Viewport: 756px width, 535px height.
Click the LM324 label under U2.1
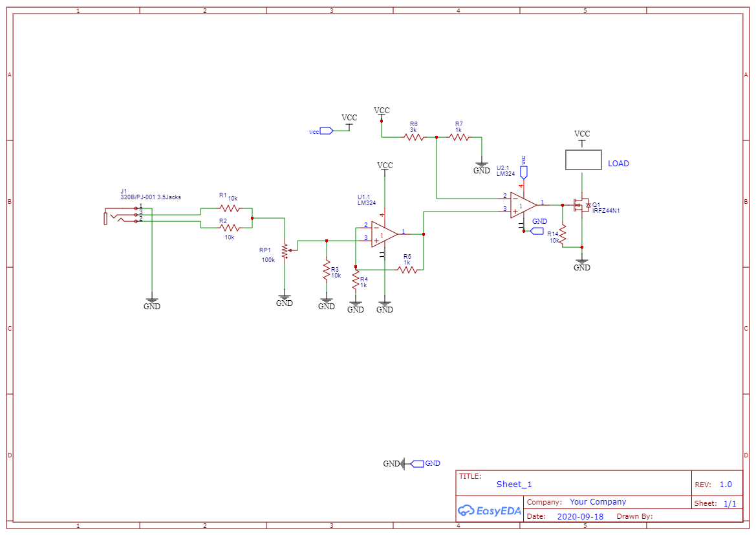coord(506,174)
